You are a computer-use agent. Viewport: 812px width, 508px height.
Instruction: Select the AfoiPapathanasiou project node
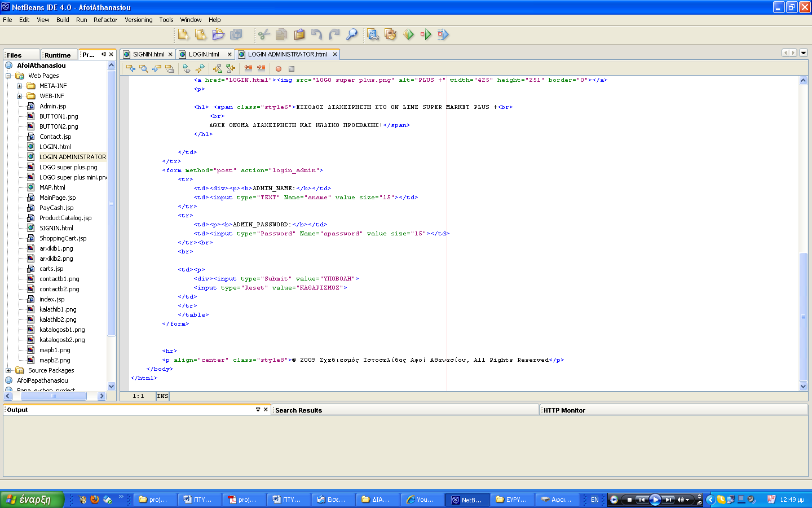click(x=42, y=380)
